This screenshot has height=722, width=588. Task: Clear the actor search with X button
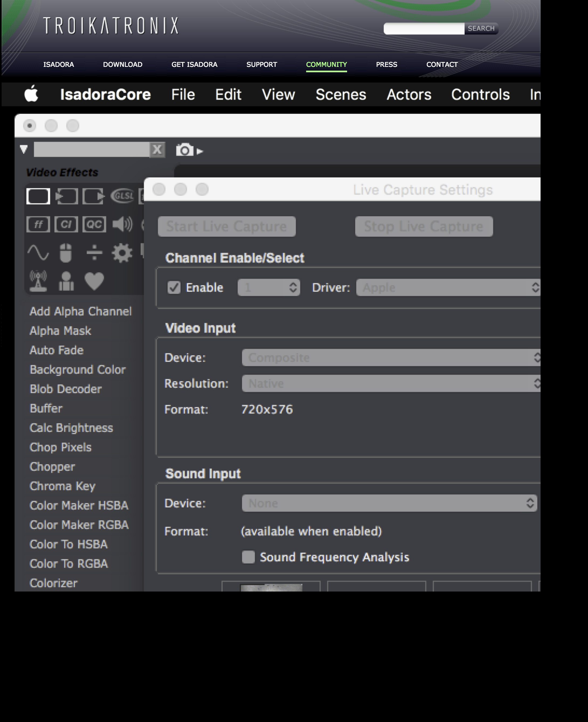tap(157, 149)
